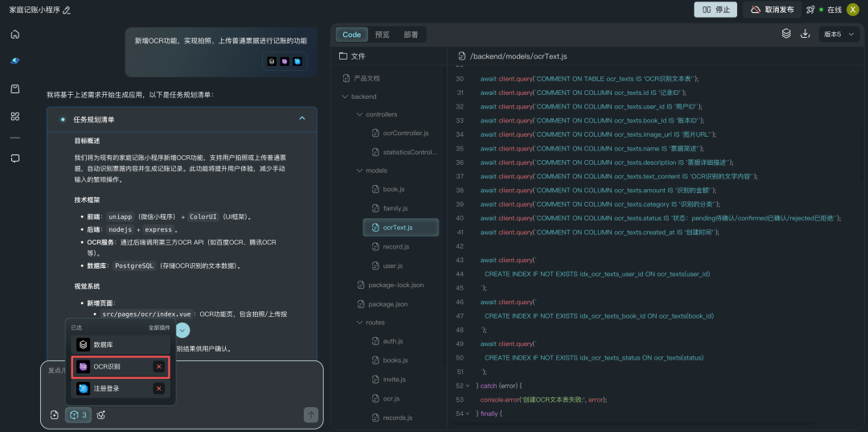
Task: Click the 注册登录 plugin icon in list
Action: 83,389
